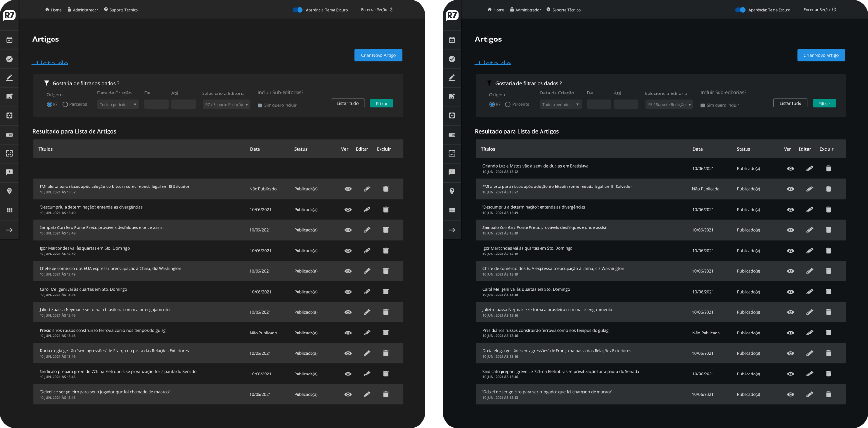Edit the 'Igor Marcondes' article in the left mockup
This screenshot has width=868, height=428.
(x=367, y=251)
